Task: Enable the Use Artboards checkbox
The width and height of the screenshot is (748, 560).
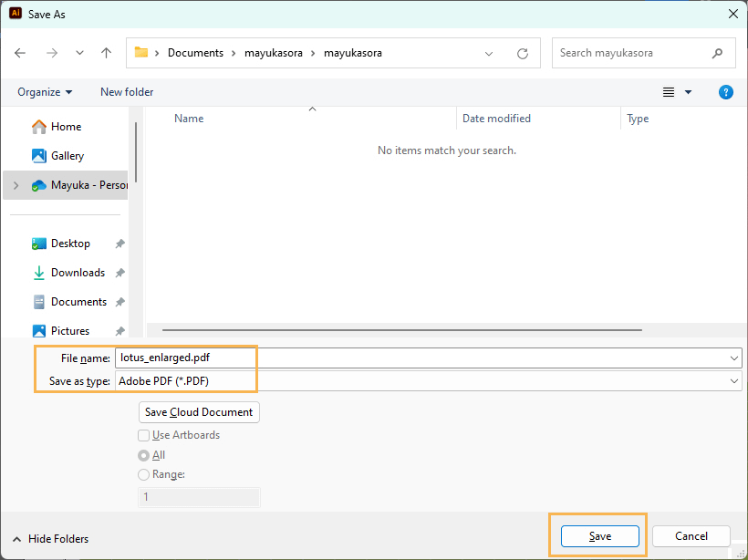Action: coord(143,435)
